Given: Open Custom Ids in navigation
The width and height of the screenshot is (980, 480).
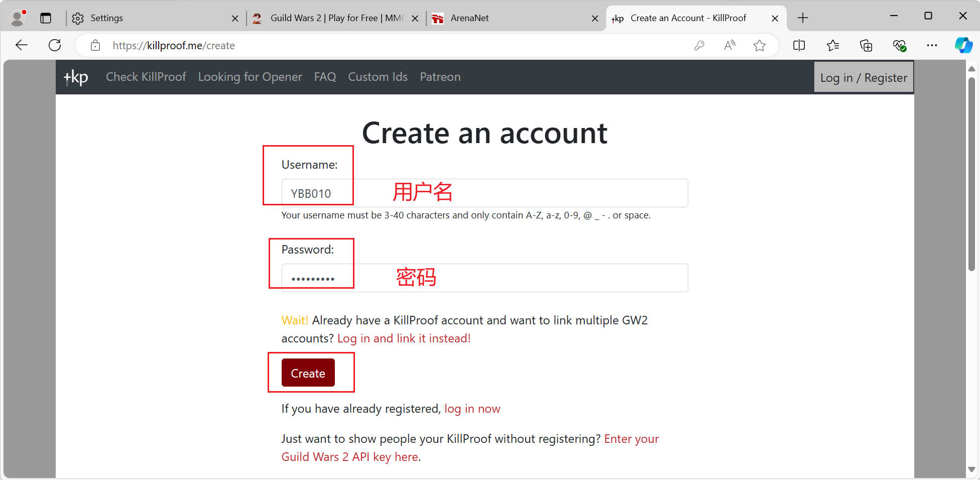Looking at the screenshot, I should (x=378, y=77).
